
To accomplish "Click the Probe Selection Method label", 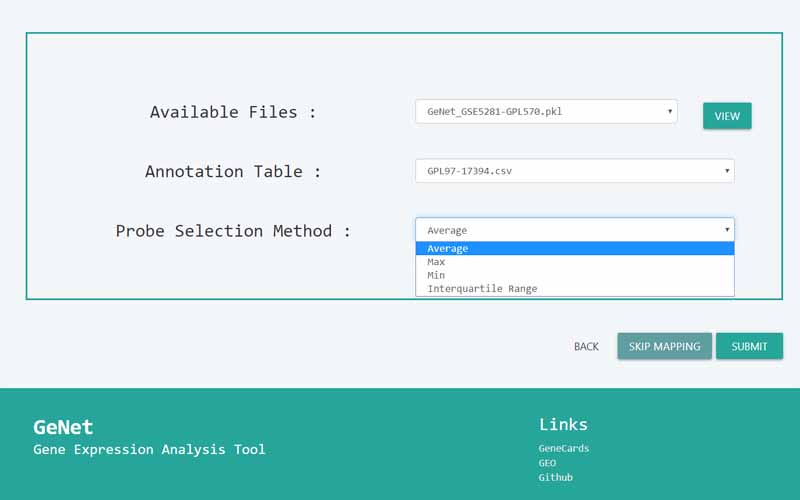I will pyautogui.click(x=232, y=231).
